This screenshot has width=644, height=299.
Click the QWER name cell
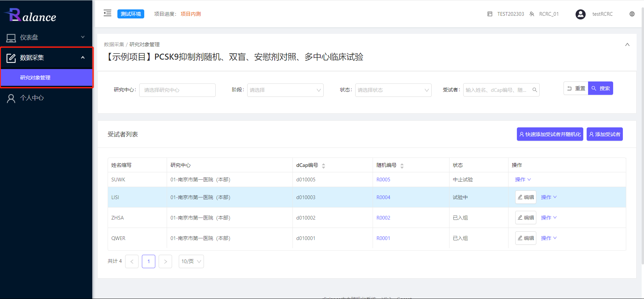137,238
